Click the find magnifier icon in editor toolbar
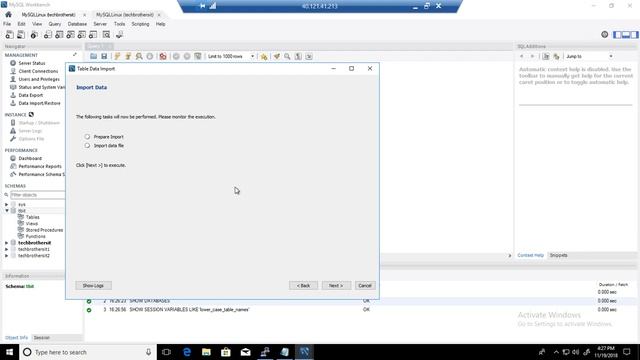 point(287,56)
